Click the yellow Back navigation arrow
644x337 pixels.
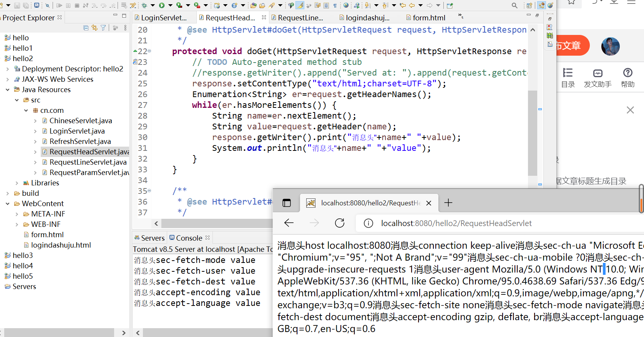pyautogui.click(x=412, y=5)
